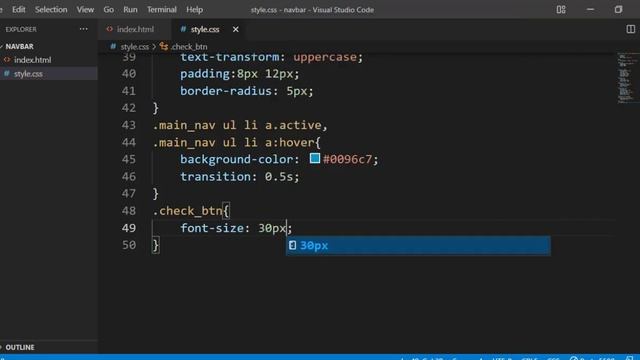The image size is (640, 360).
Task: Open Explorer views and more actions menu
Action: (x=84, y=29)
